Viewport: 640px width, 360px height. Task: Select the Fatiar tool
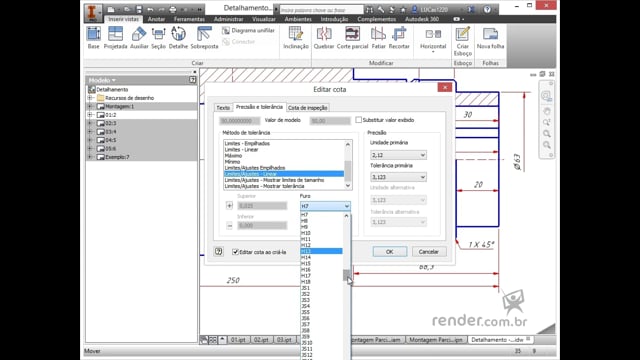click(x=378, y=38)
